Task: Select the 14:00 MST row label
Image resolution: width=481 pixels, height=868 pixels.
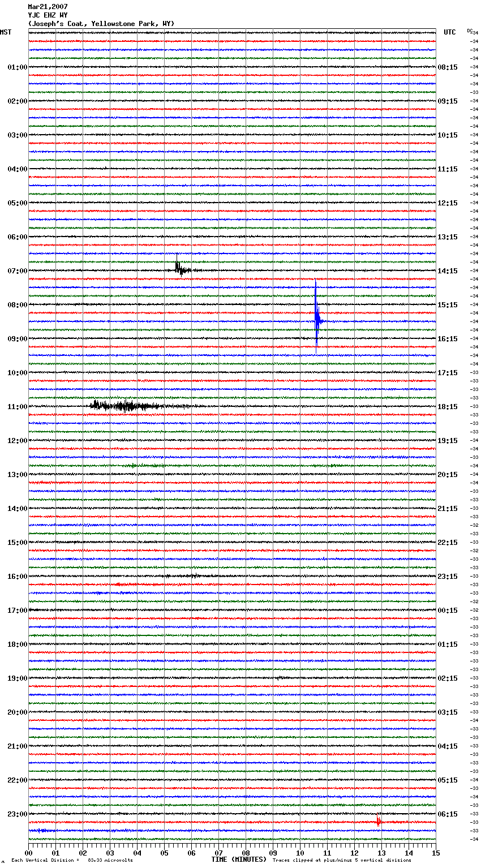Action: (17, 509)
